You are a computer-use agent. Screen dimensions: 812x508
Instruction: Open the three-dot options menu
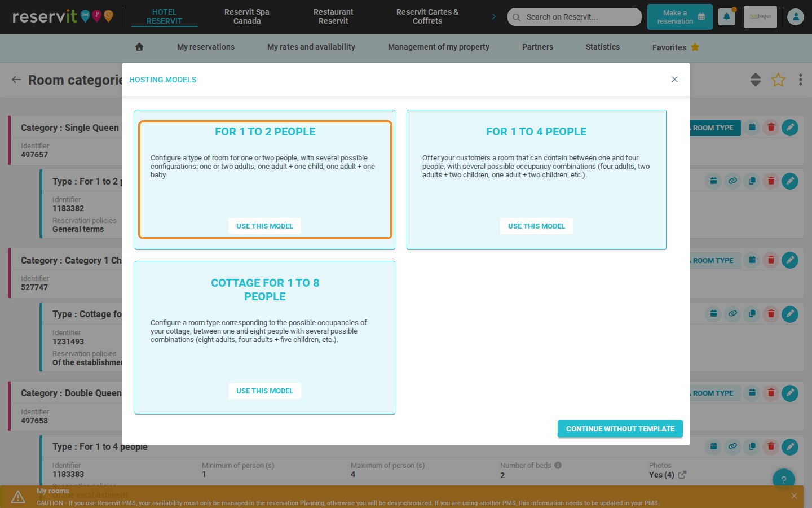pyautogui.click(x=800, y=80)
